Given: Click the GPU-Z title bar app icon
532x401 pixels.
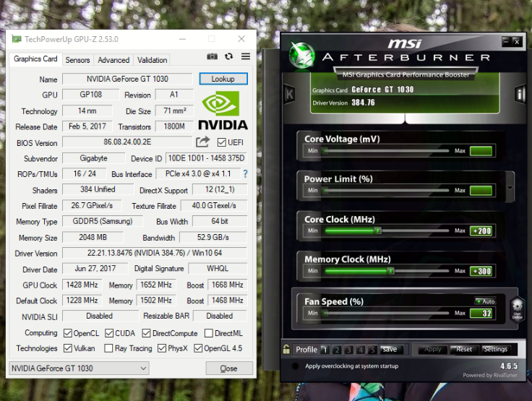Looking at the screenshot, I should [17, 39].
